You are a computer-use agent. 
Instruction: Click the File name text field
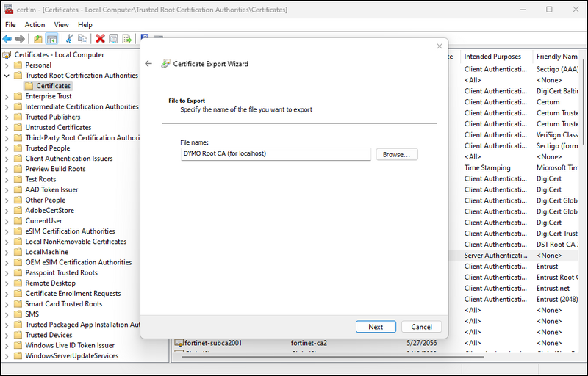(x=276, y=154)
